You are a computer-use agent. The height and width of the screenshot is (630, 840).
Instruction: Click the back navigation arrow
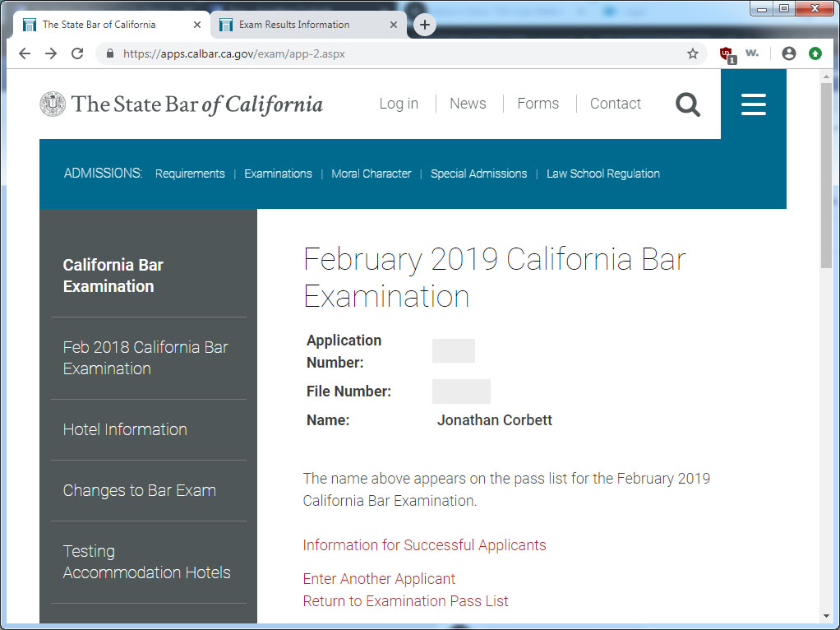click(x=24, y=53)
